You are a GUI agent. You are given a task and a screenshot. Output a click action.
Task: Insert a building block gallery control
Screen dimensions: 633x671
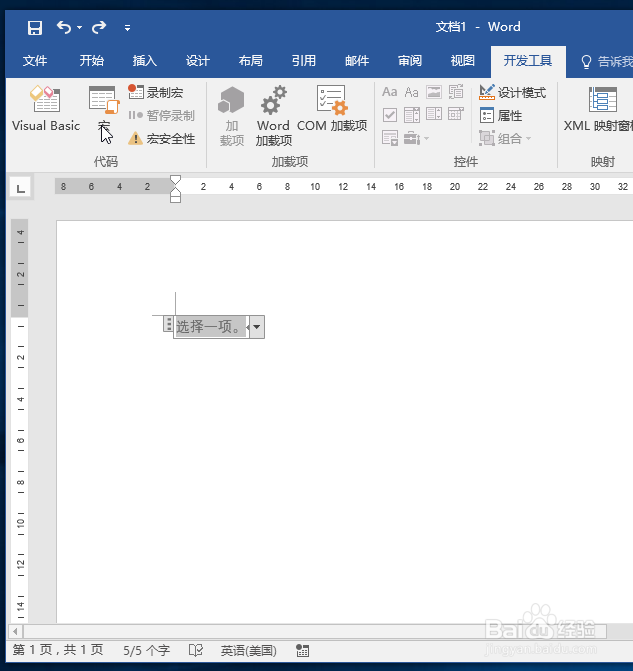click(456, 92)
